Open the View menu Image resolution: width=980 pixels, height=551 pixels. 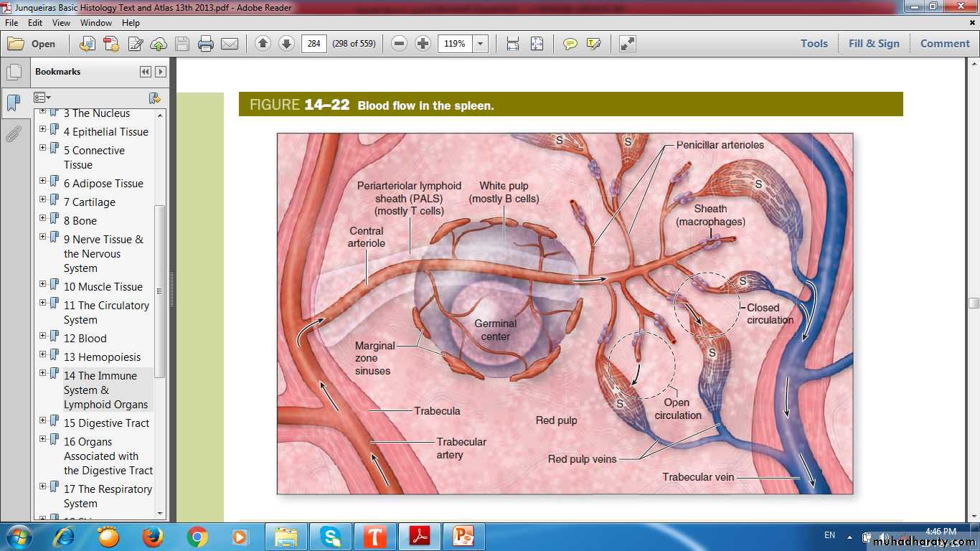point(61,23)
